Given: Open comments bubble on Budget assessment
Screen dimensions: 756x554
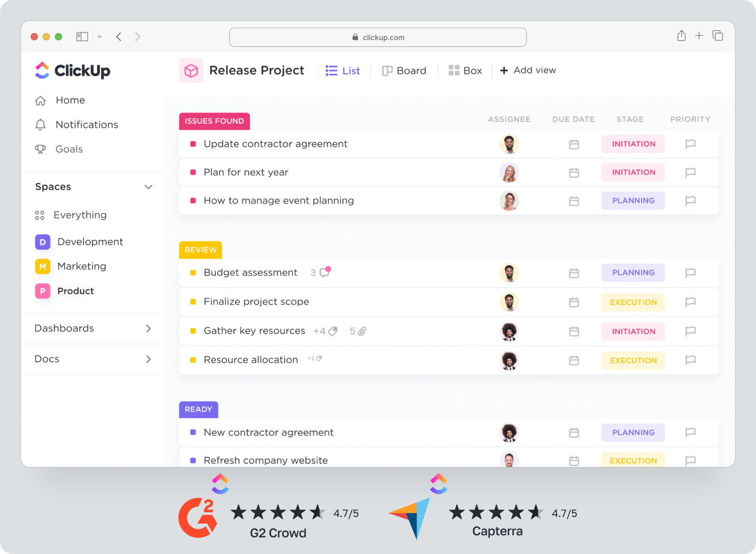Looking at the screenshot, I should pyautogui.click(x=325, y=272).
